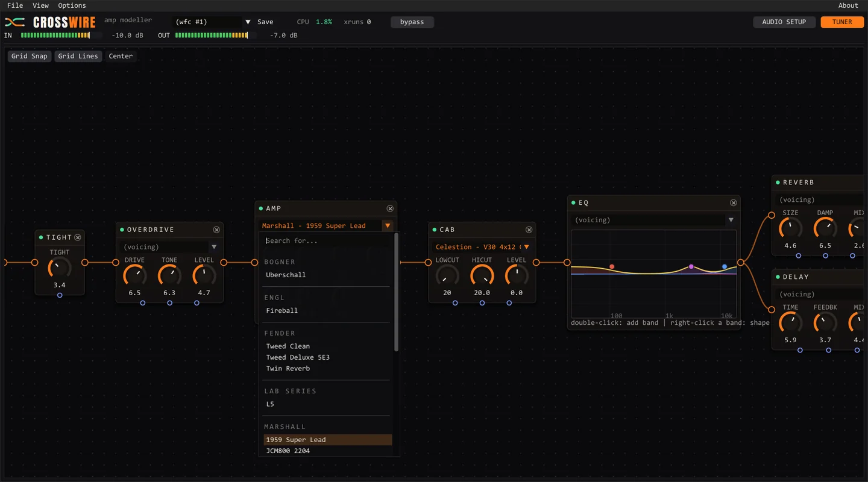Click the Save button

coord(265,22)
